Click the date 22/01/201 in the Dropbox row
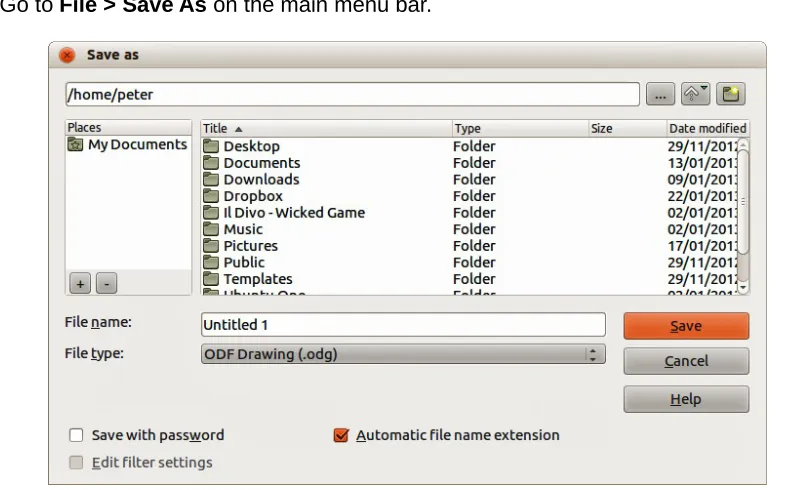 (702, 196)
